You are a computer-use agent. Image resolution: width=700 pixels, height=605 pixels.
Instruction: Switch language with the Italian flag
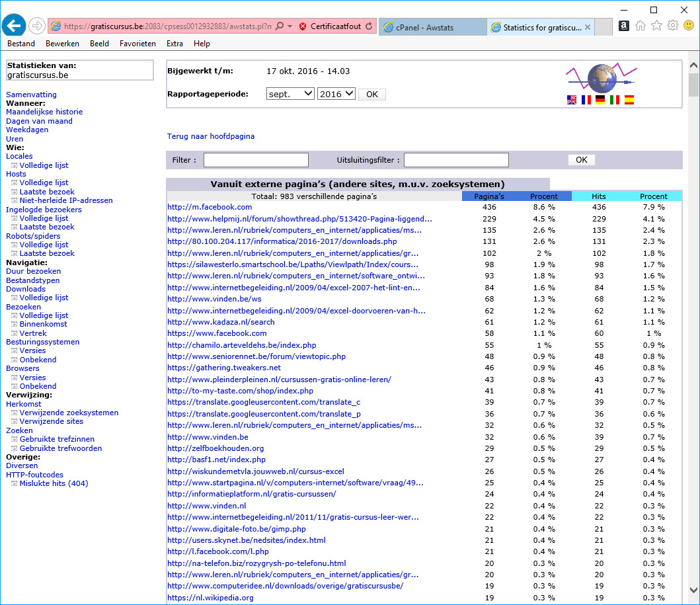(x=615, y=100)
